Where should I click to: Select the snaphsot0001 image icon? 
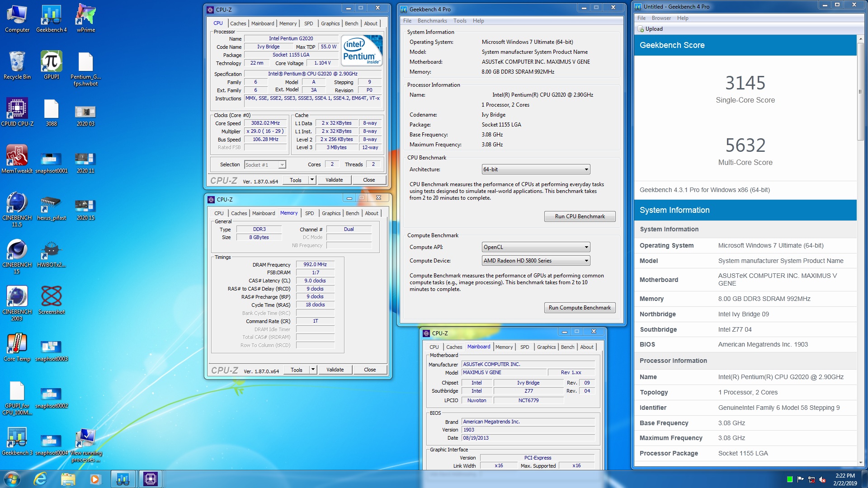52,163
